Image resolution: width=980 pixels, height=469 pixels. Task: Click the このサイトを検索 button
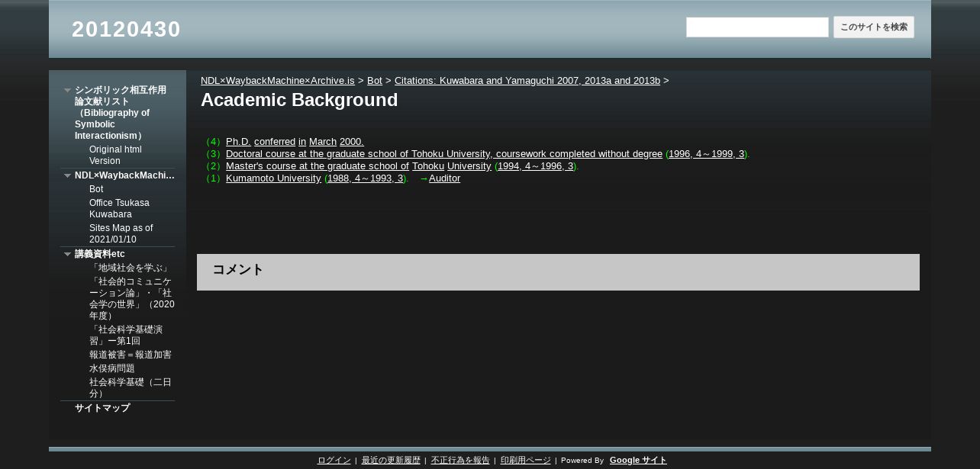coord(874,27)
